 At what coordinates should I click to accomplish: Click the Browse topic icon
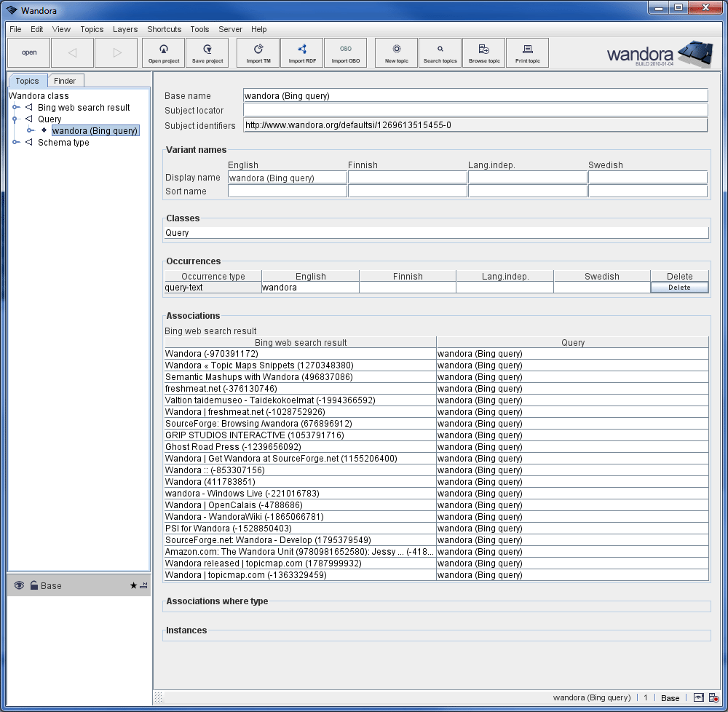point(483,52)
